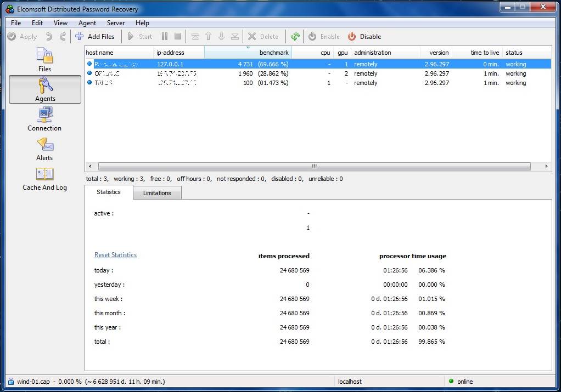Open the Agent menu

coord(87,23)
